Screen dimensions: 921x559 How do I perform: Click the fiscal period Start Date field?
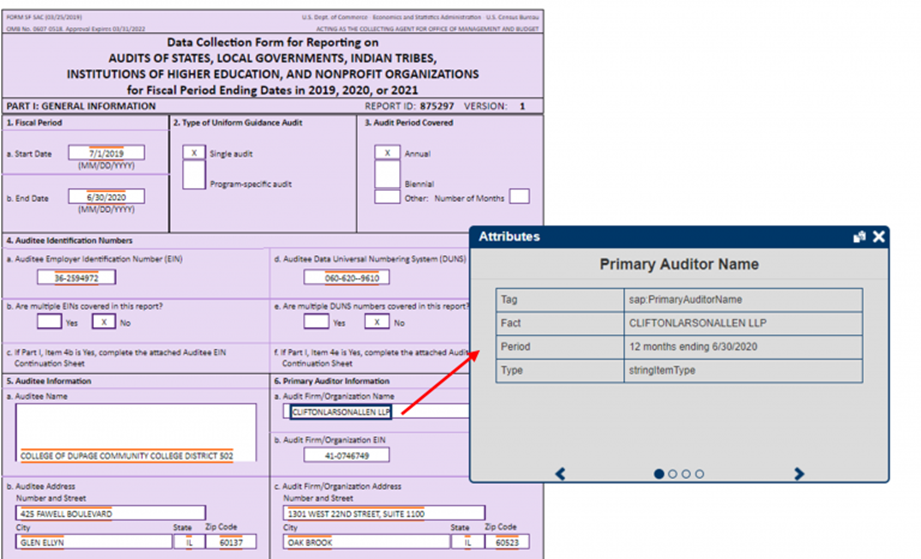click(106, 153)
